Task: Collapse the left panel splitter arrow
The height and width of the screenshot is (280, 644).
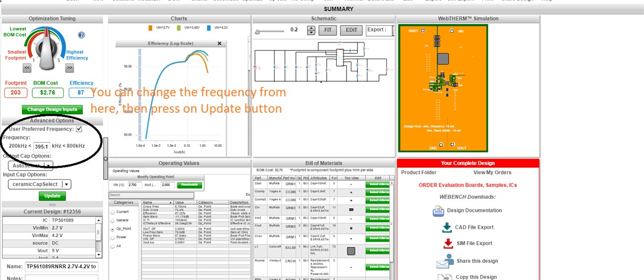Action: pos(105,159)
